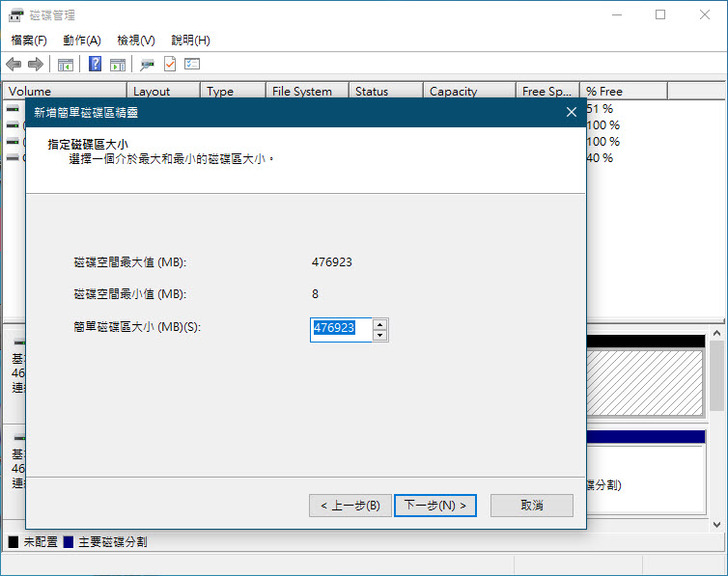Minimize the Disk Management window

tap(617, 15)
